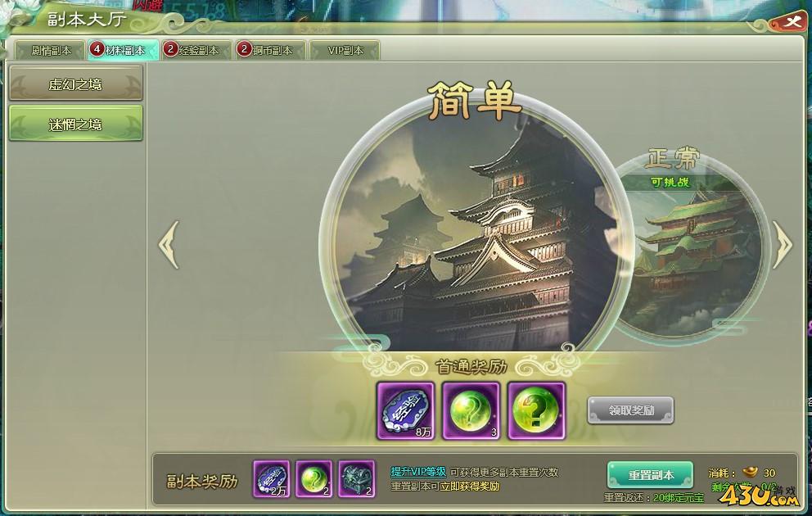Switch to VIP副本 tab
Screen dimensions: 812x516
click(x=345, y=50)
